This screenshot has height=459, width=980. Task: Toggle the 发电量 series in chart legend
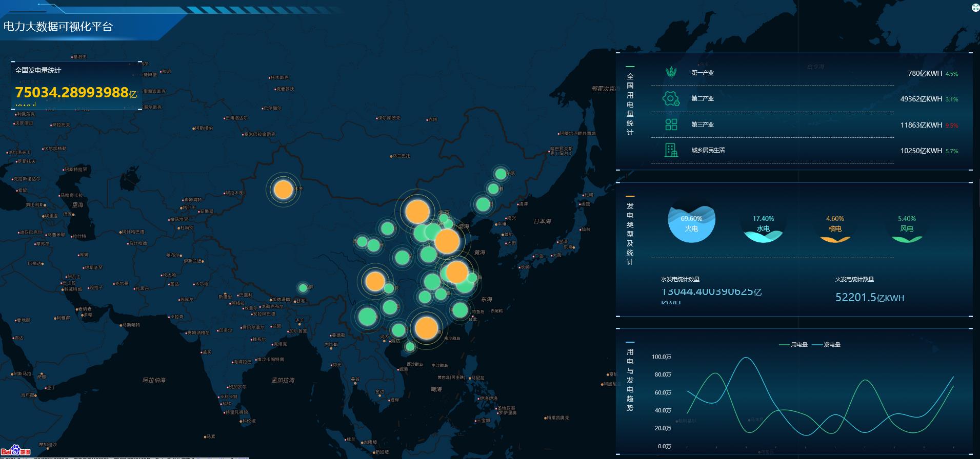(x=826, y=345)
